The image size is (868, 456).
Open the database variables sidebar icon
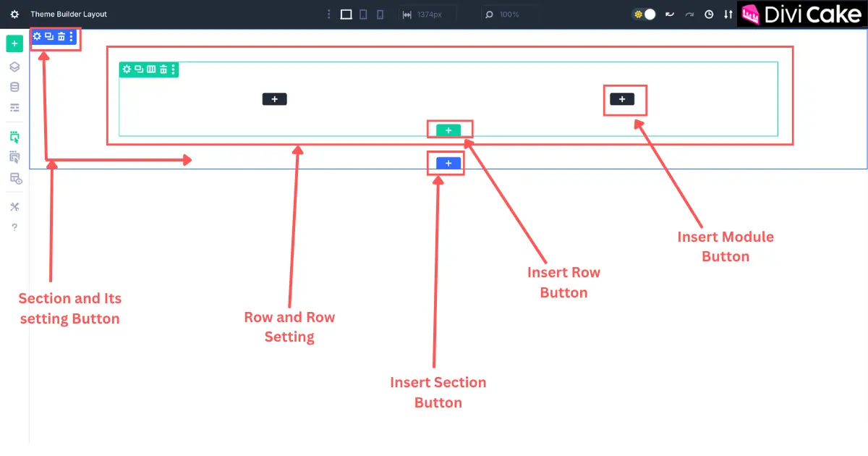(14, 87)
